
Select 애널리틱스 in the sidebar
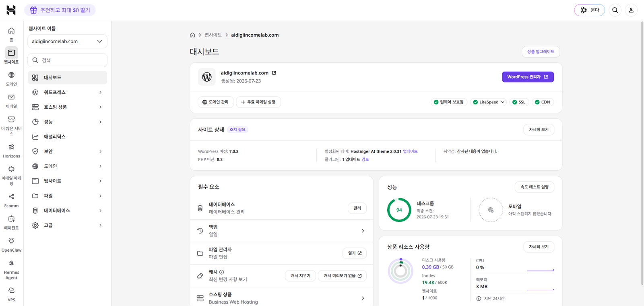pyautogui.click(x=67, y=136)
